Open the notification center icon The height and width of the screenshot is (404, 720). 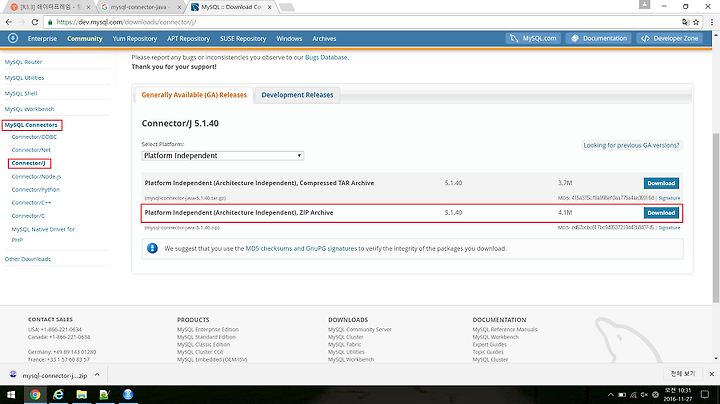click(x=704, y=394)
